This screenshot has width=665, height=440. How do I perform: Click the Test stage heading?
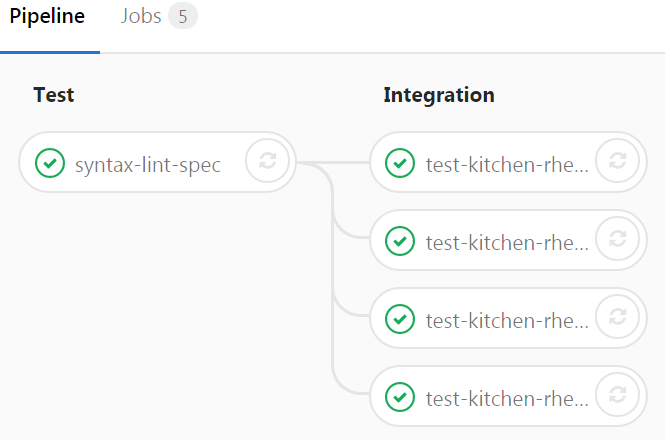(54, 95)
